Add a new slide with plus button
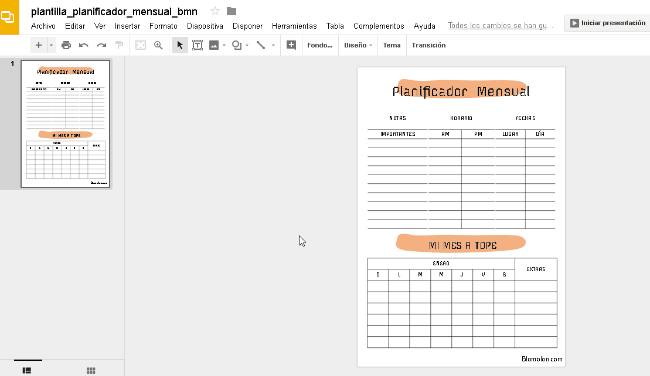Viewport: 650px width, 376px height. 39,45
